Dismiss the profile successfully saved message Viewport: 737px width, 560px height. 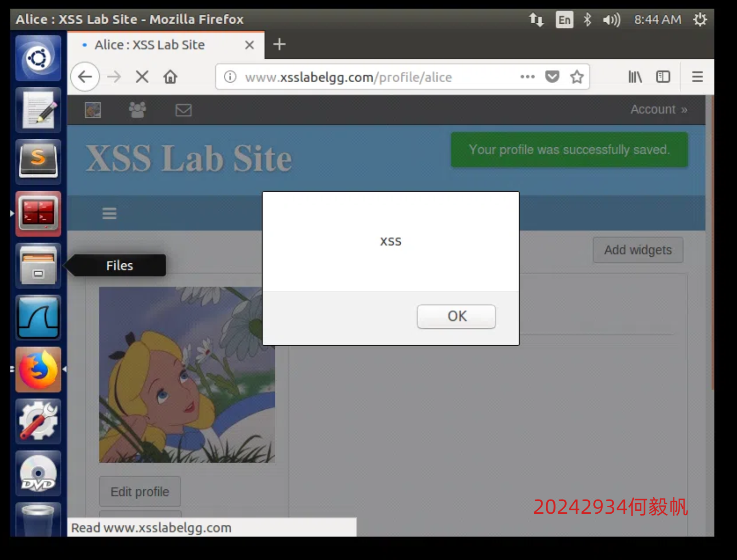(569, 150)
